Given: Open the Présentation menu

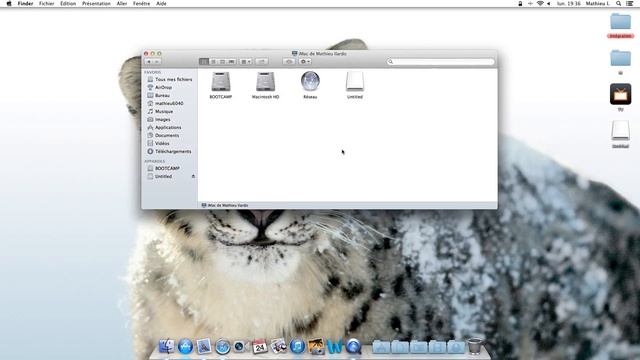Looking at the screenshot, I should tap(96, 3).
